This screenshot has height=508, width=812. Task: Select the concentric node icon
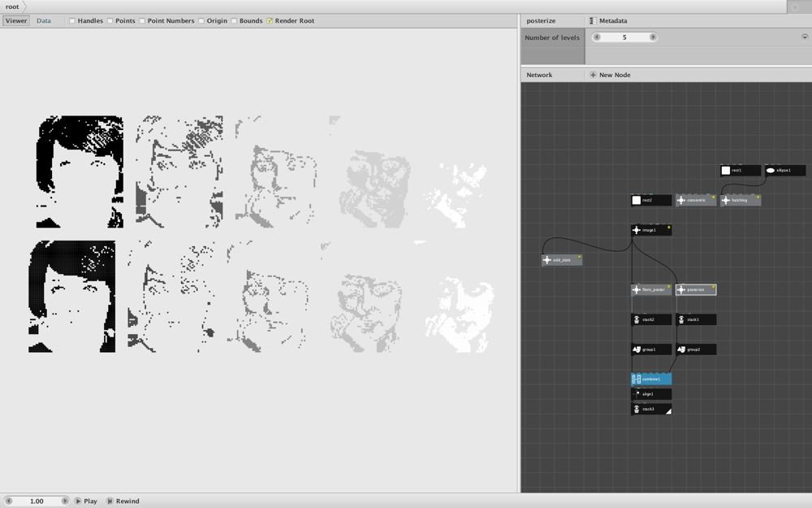tap(681, 200)
